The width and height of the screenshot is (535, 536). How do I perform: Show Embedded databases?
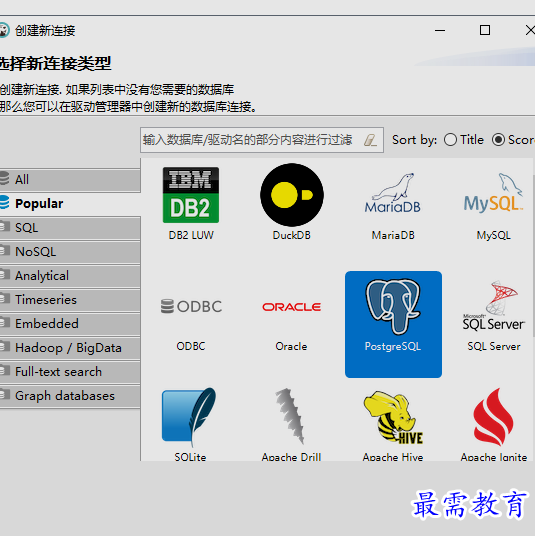[x=70, y=324]
